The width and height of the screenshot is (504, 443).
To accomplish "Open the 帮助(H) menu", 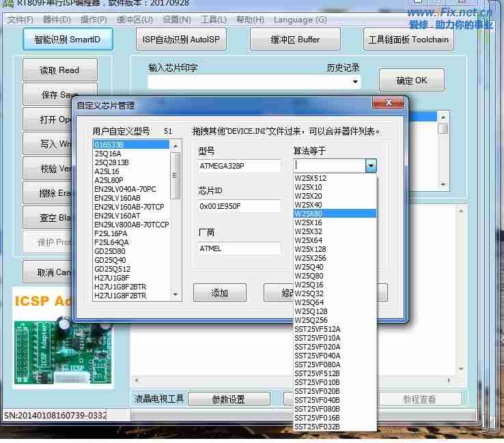I will pos(250,20).
